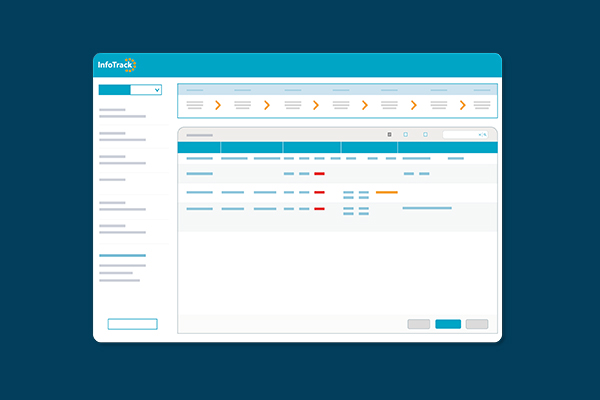Tick the second checkbox beside the search box
600x400 pixels.
[x=425, y=134]
